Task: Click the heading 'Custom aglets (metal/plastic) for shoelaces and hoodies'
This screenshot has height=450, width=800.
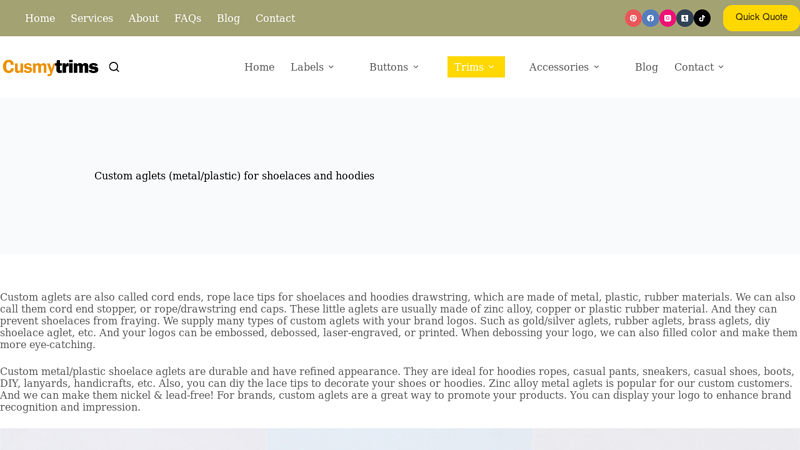Action: pyautogui.click(x=234, y=176)
